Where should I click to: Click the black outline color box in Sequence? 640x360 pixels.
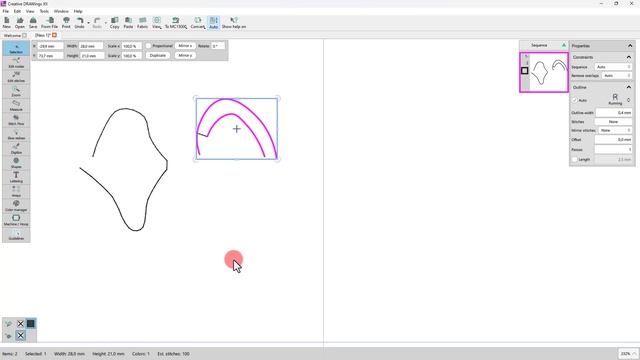tap(524, 71)
